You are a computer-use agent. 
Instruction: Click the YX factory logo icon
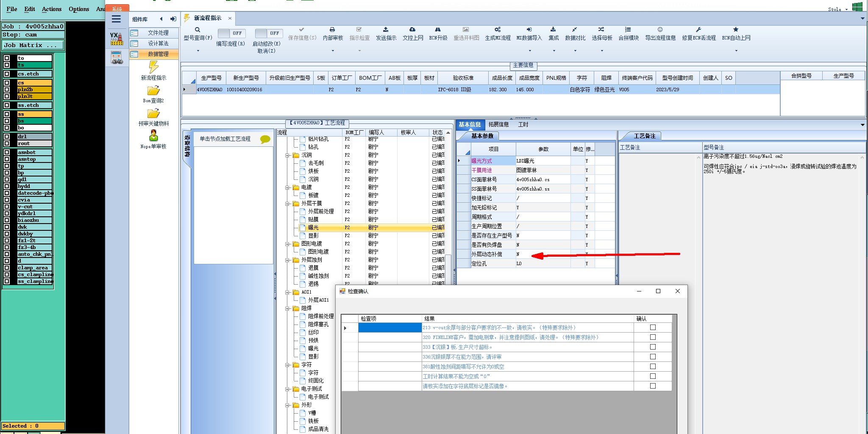click(x=117, y=39)
